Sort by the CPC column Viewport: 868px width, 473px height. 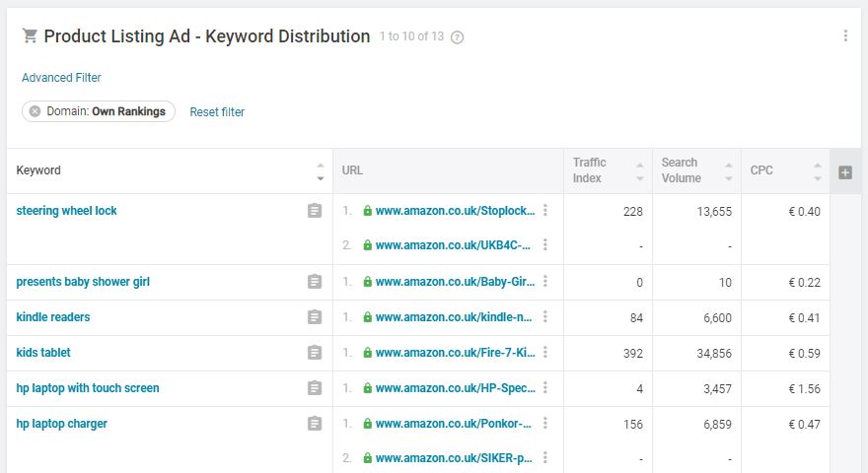pos(817,171)
